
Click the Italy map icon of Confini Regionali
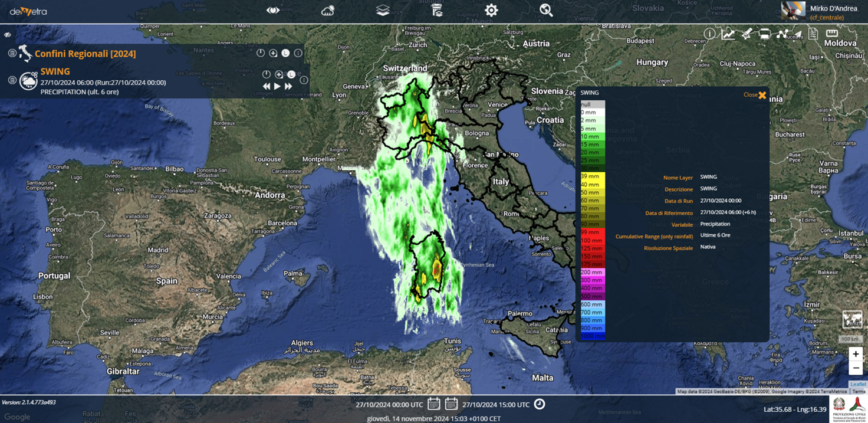tap(25, 53)
